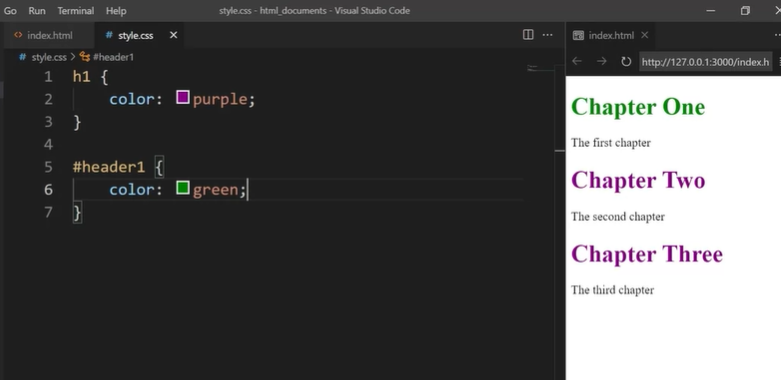Open the Terminal menu
The image size is (781, 380).
click(x=76, y=10)
